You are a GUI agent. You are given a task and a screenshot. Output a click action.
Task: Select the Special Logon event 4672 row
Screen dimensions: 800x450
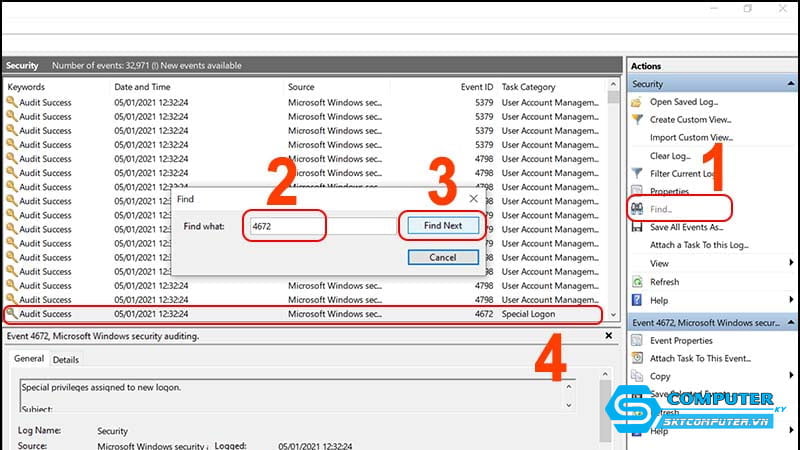coord(300,314)
